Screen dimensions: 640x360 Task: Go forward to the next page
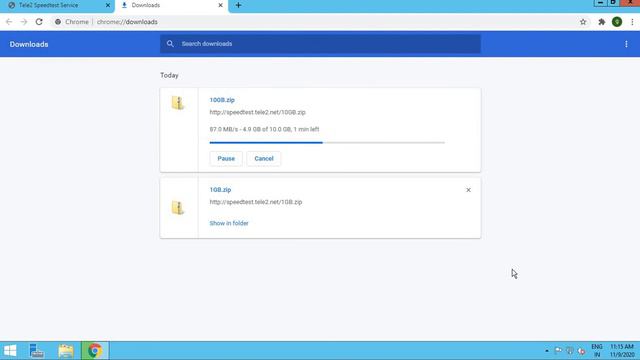pos(24,22)
